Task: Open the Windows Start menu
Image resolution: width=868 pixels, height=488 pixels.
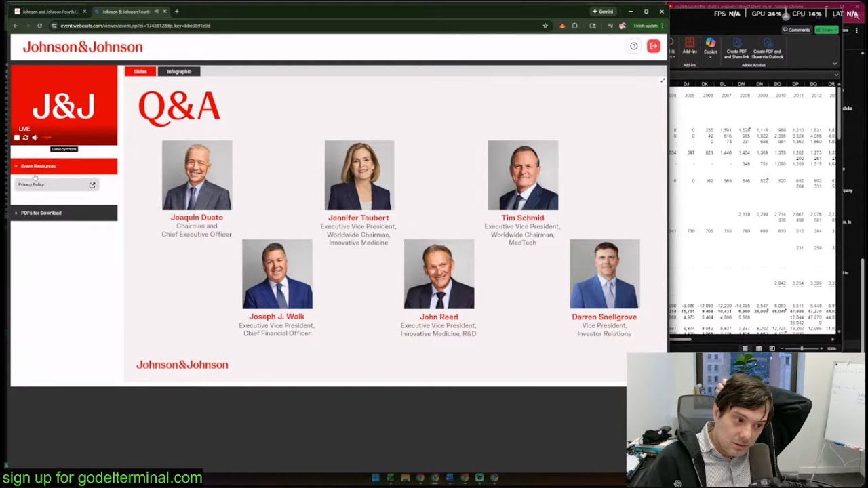Action: click(x=375, y=478)
